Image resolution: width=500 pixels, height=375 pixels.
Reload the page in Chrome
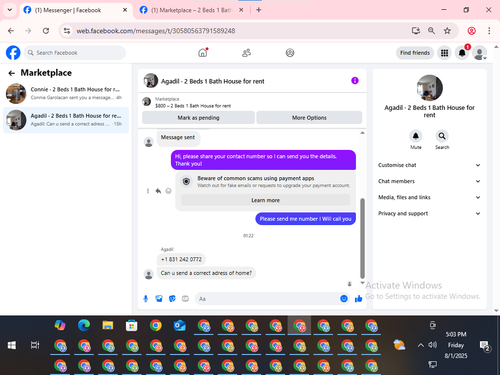click(46, 31)
